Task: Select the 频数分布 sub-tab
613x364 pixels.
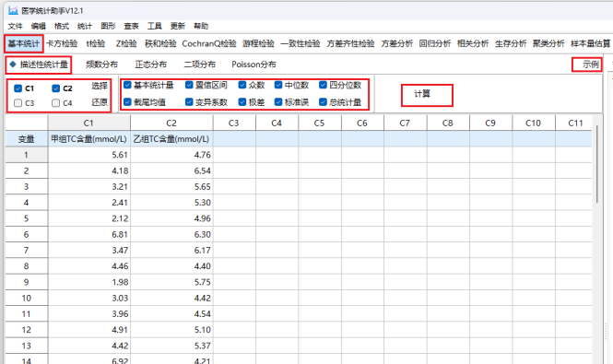Action: coord(101,65)
